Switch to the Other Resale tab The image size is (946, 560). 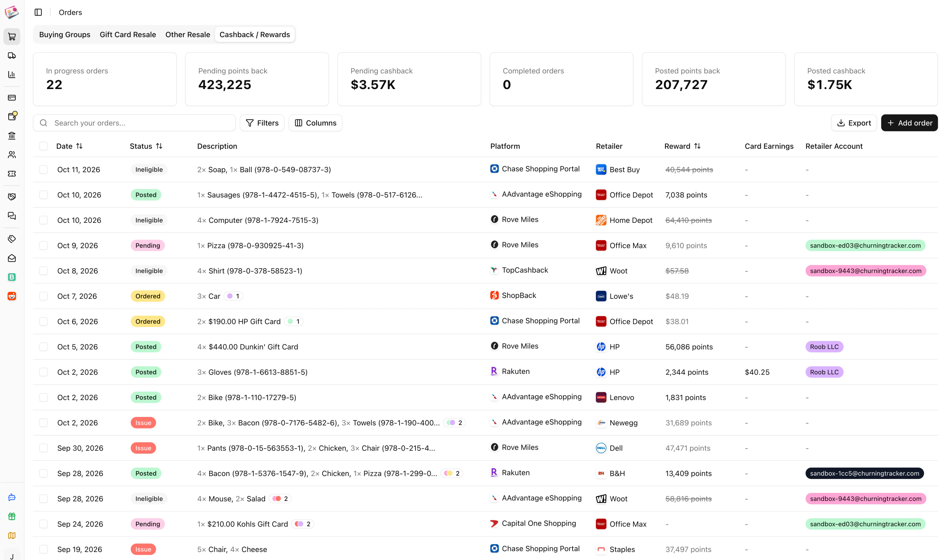(x=188, y=35)
